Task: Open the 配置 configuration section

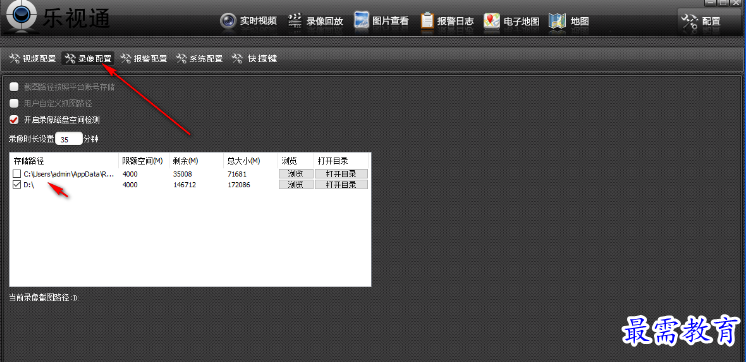Action: (702, 21)
